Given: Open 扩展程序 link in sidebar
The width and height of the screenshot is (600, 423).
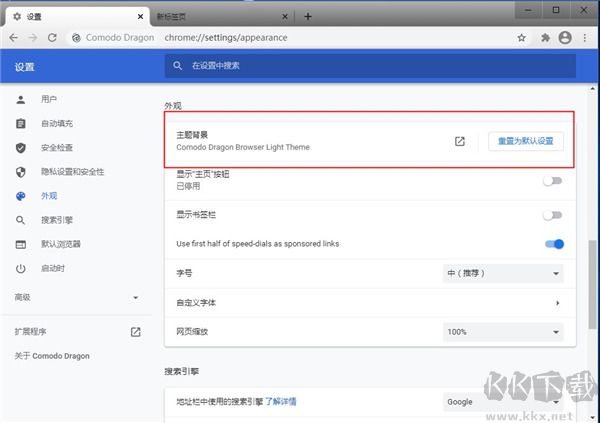Looking at the screenshot, I should click(x=30, y=332).
